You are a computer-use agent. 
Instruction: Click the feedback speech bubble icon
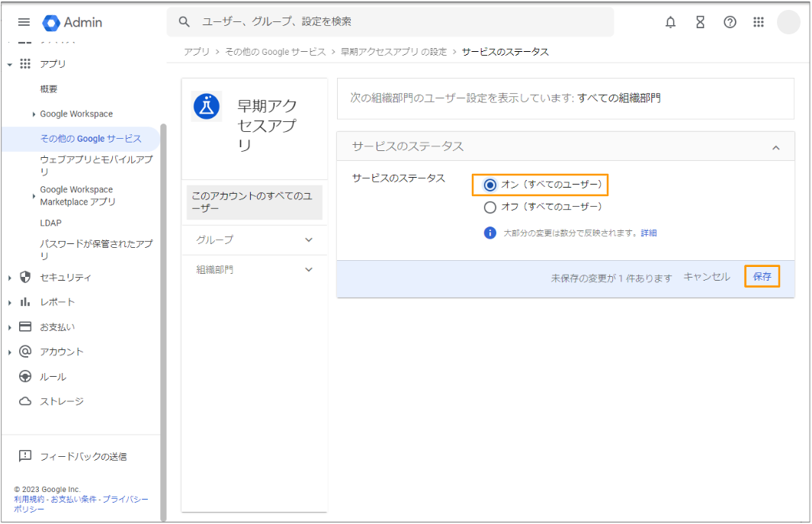tap(25, 456)
